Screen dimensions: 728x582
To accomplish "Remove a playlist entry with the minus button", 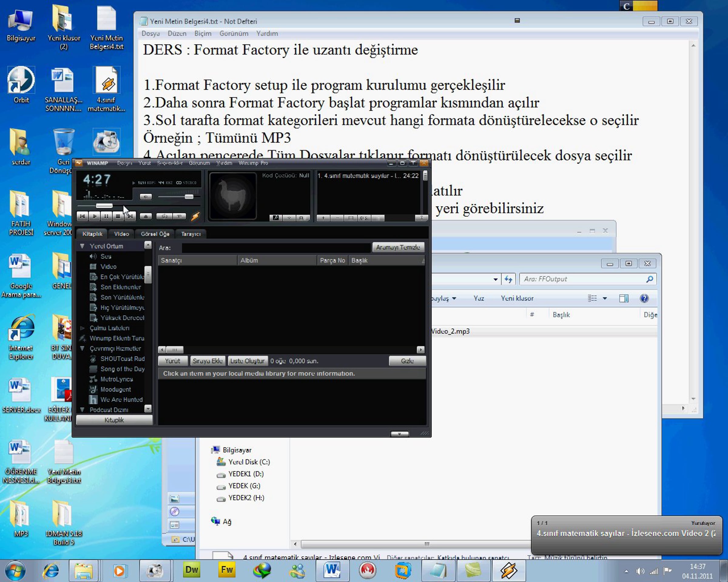I will (x=337, y=218).
